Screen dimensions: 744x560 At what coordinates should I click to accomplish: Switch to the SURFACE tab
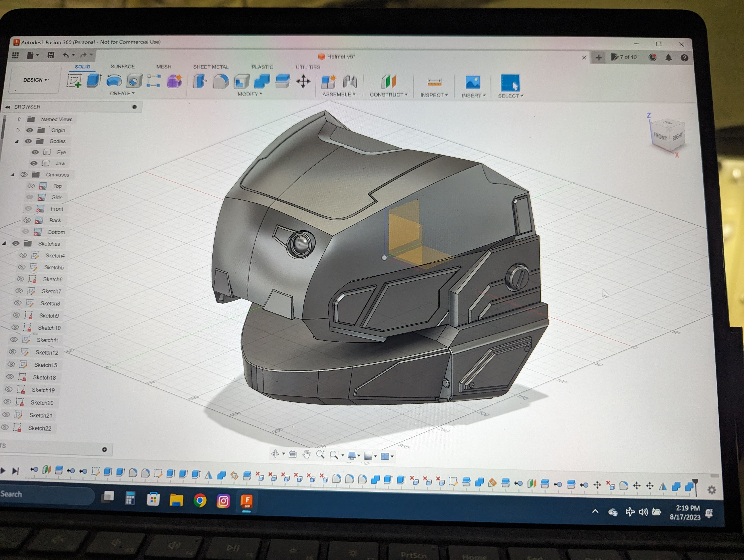122,67
